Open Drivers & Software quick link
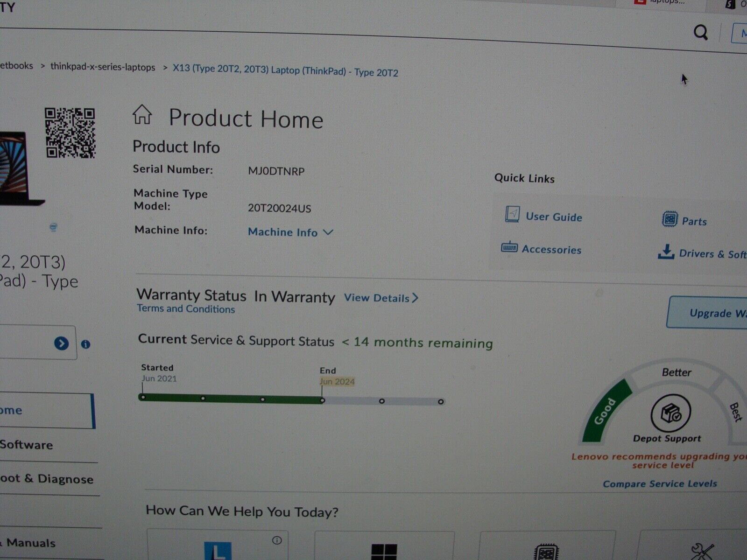The width and height of the screenshot is (747, 560). (713, 254)
